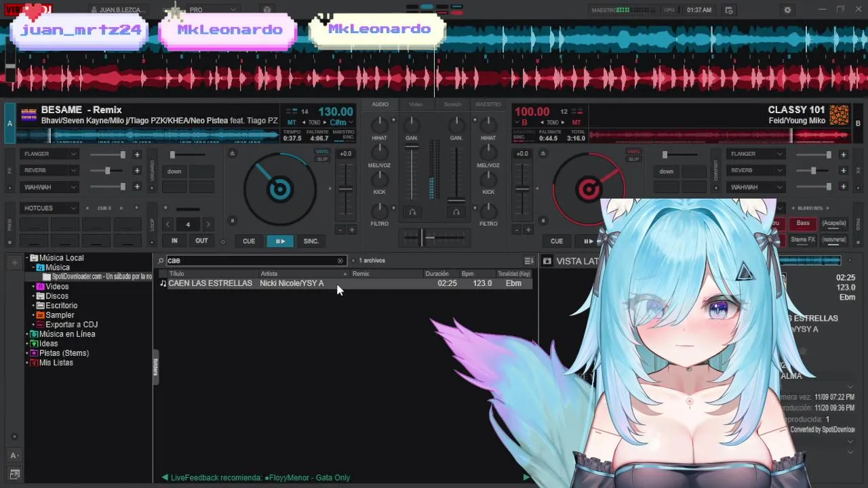868x488 pixels.
Task: Switch to Scratch mixer tab
Action: [x=452, y=104]
